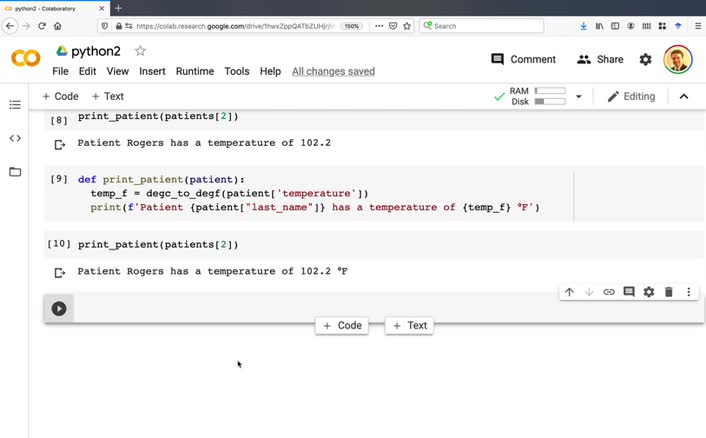Open the runtime connection dropdown arrow
Screen dimensions: 706x438
point(579,96)
